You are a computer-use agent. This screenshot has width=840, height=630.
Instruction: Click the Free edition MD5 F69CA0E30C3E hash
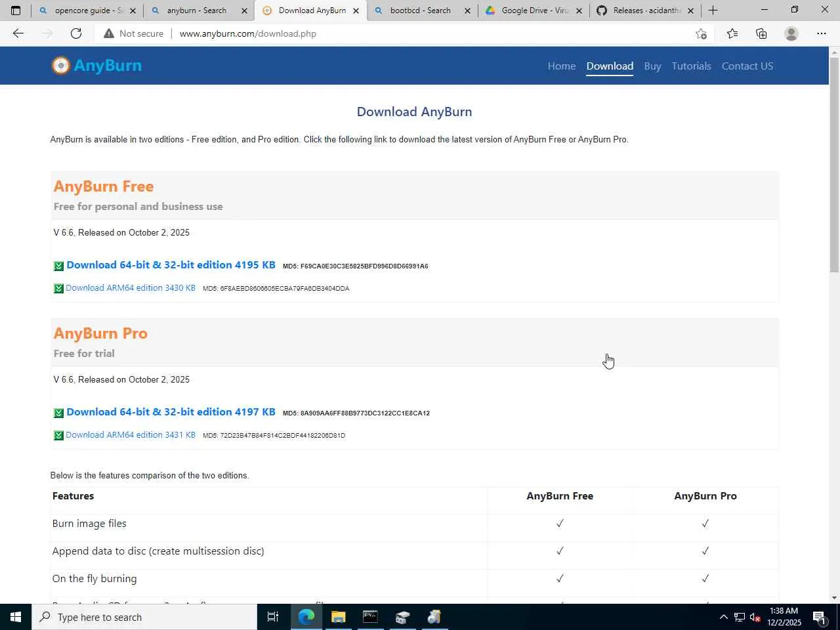tap(355, 266)
